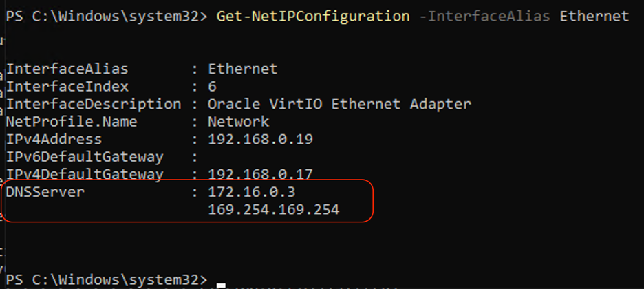The height and width of the screenshot is (289, 644).
Task: Click the DNSServer property label
Action: point(45,192)
